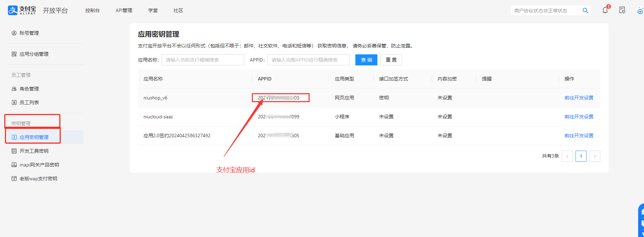
Task: Click the 开发工具密钥 sidebar icon
Action: click(x=14, y=151)
